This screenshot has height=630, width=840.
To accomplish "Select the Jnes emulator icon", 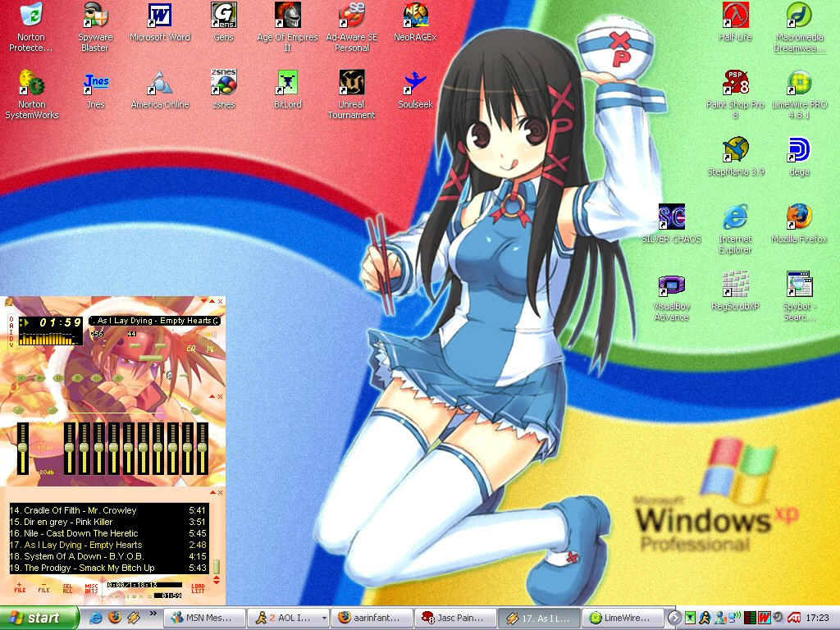I will 95,89.
